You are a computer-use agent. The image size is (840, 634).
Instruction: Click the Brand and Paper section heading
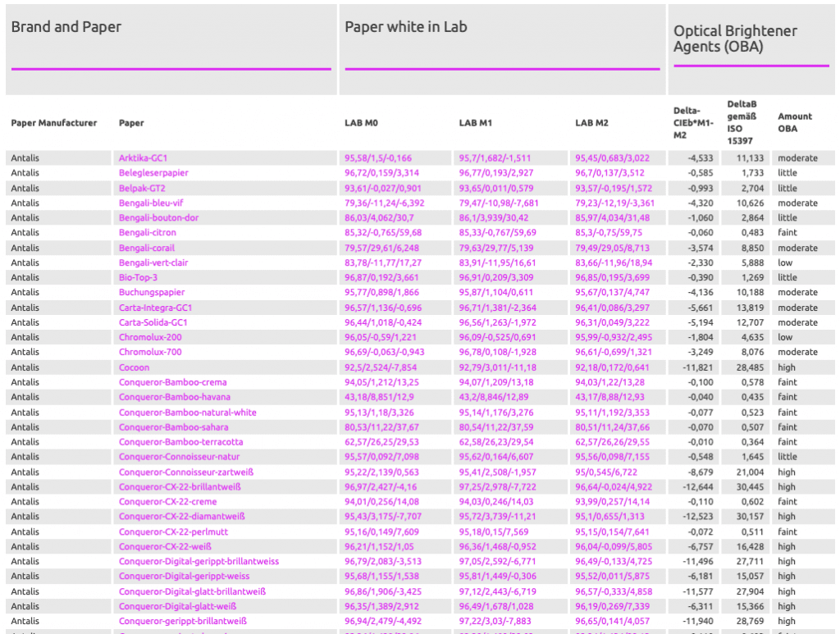(x=66, y=27)
